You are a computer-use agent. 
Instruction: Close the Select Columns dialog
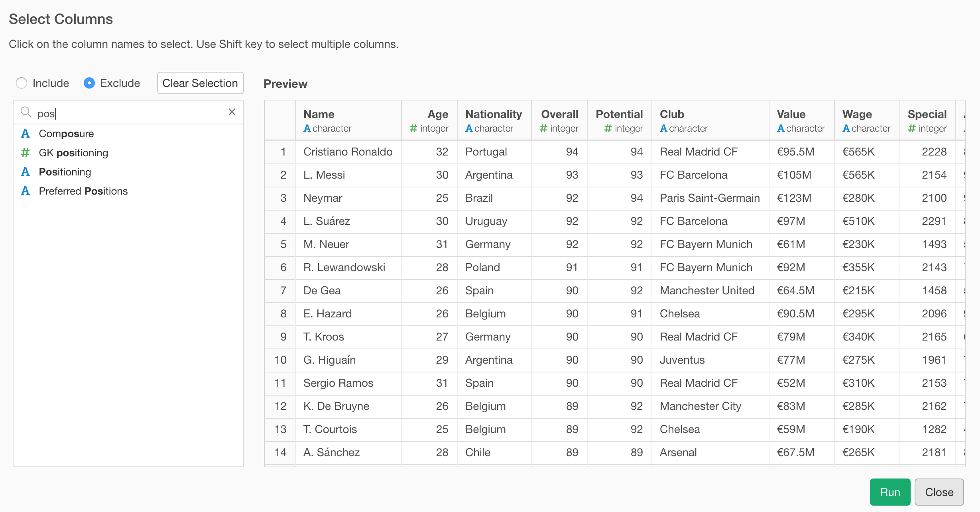(x=939, y=492)
